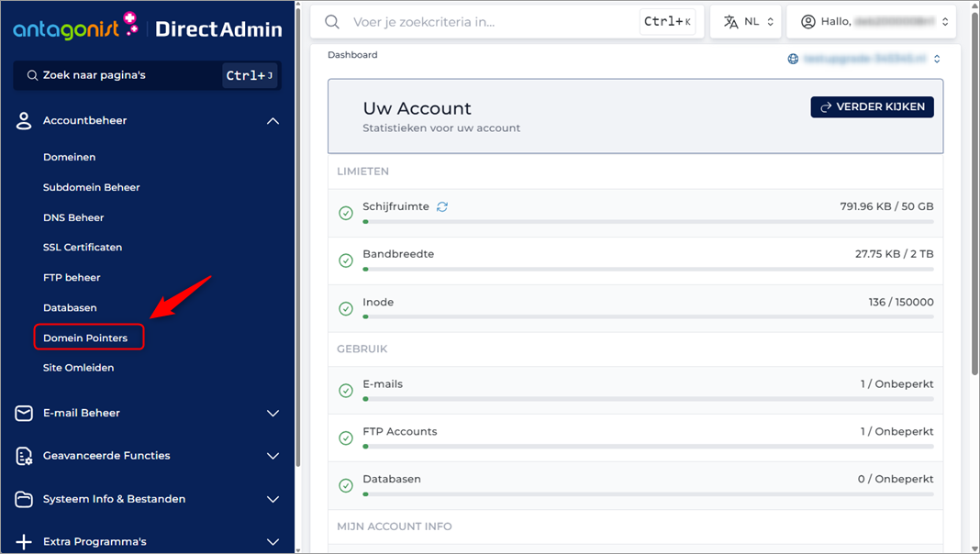980x554 pixels.
Task: Click the '1 / Onbeperkt' E-mails value
Action: [896, 384]
